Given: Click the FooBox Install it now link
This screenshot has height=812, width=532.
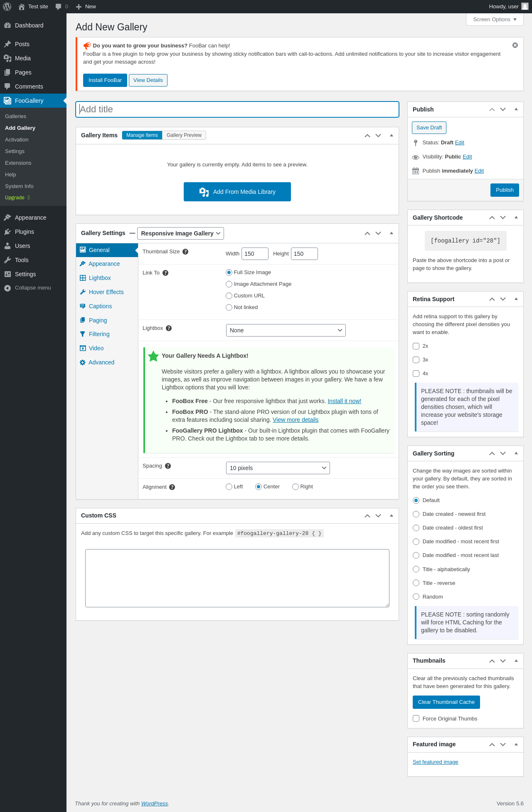Looking at the screenshot, I should [x=345, y=401].
